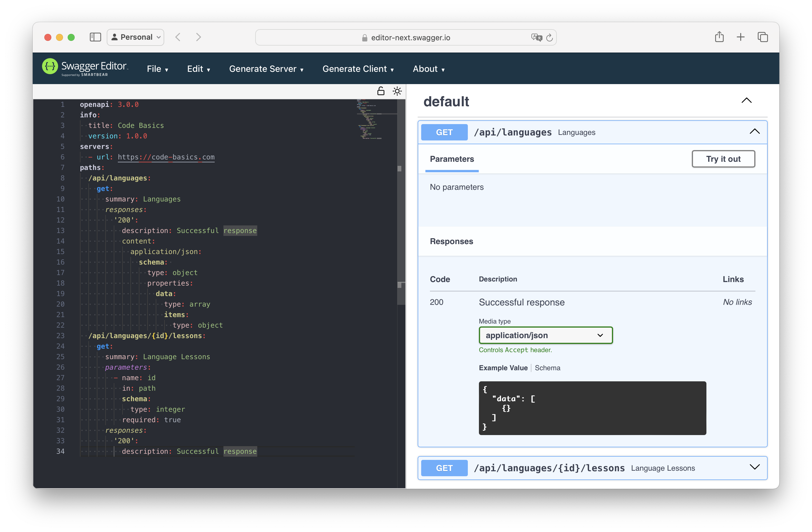Viewport: 812px width, 532px height.
Task: Open a new browser tab with the plus icon
Action: [741, 37]
